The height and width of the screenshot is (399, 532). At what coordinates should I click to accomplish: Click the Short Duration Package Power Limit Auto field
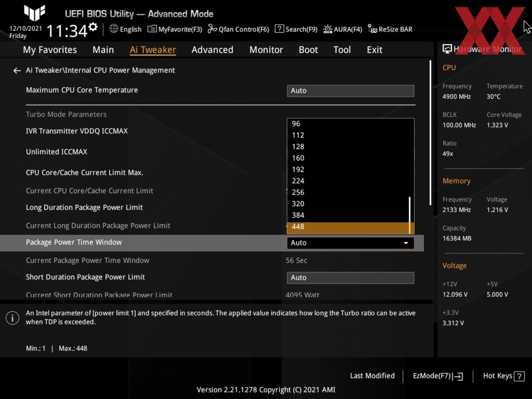point(350,278)
